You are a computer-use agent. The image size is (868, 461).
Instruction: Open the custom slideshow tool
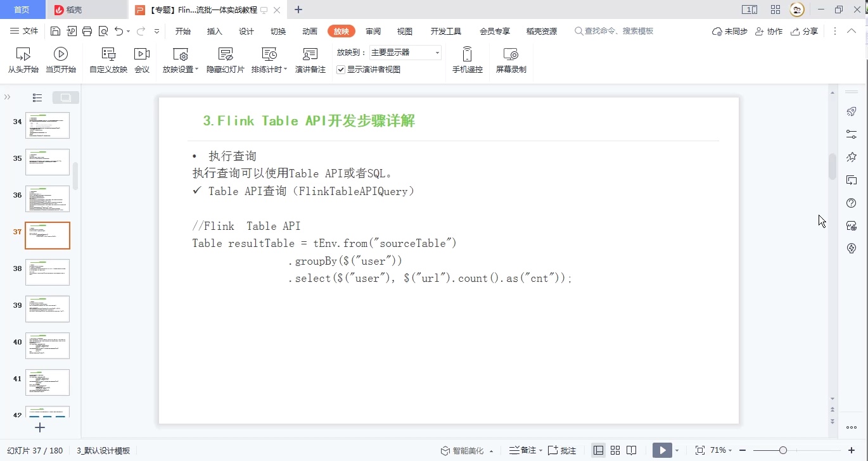coord(108,60)
